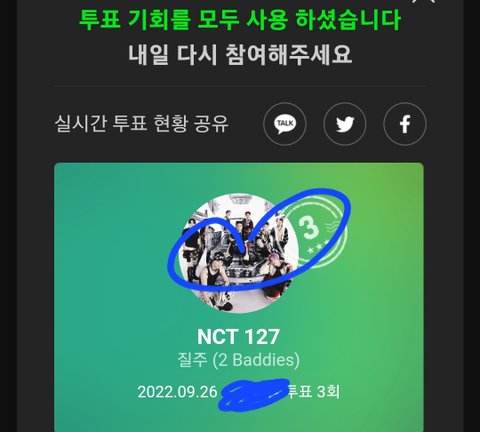This screenshot has height=432, width=480.
Task: Share vote status via KakaoTalk icon
Action: (285, 124)
